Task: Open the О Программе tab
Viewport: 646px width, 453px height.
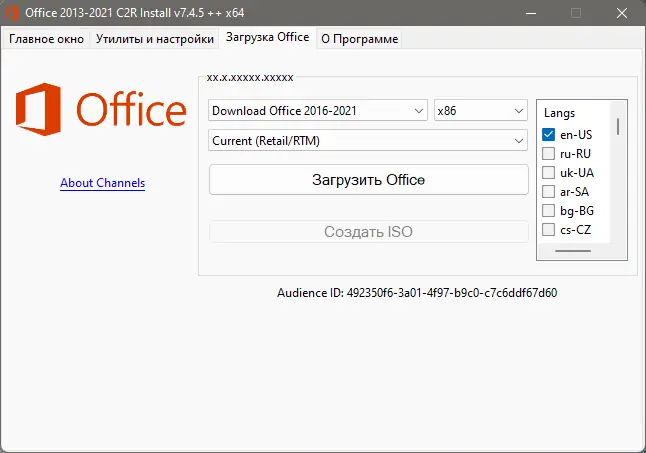Action: pyautogui.click(x=359, y=39)
